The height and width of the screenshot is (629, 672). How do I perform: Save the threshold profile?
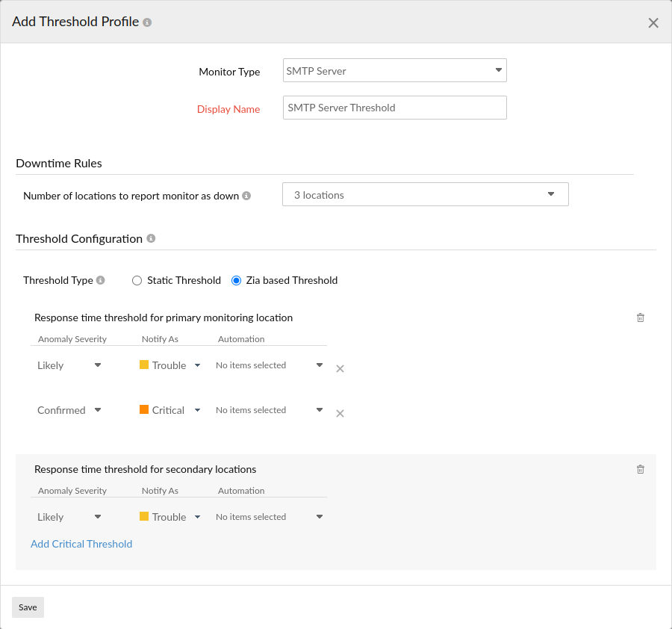[28, 607]
